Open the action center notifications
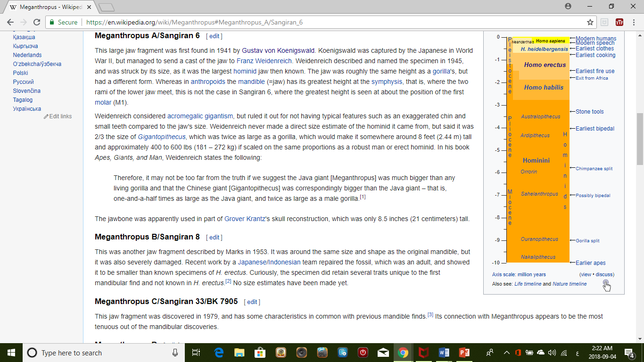644x362 pixels. 629,353
